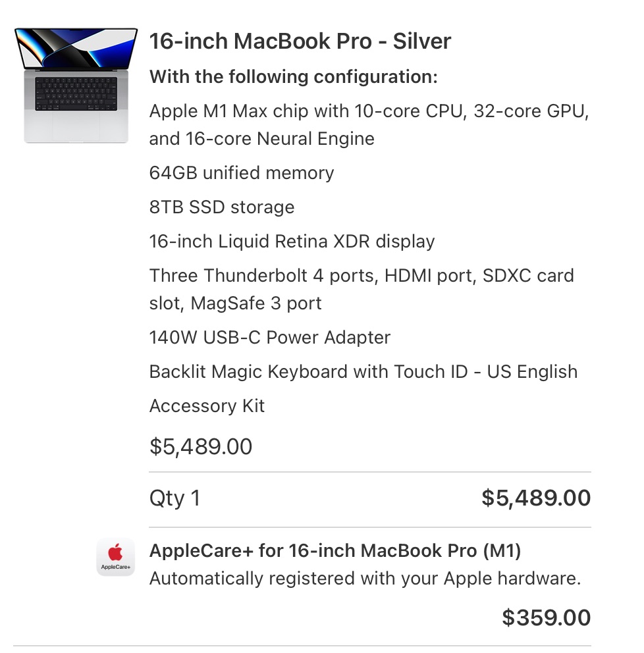Select the 16-inch Liquid Retina XDR display line
Screen dimensions: 644x653
(x=292, y=242)
